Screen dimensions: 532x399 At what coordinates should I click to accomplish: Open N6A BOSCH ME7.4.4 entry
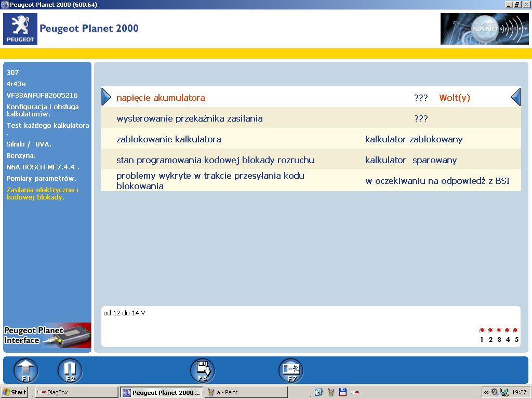[43, 167]
